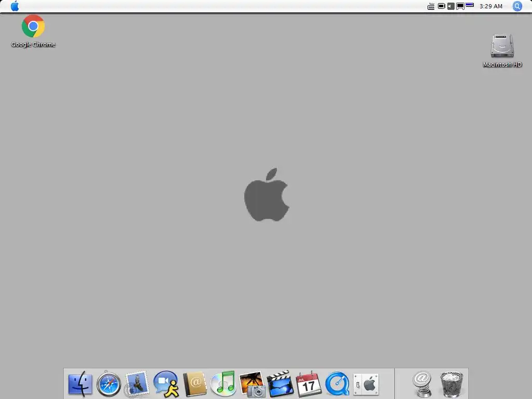Launch iTunes from the dock
532x399 pixels.
223,384
